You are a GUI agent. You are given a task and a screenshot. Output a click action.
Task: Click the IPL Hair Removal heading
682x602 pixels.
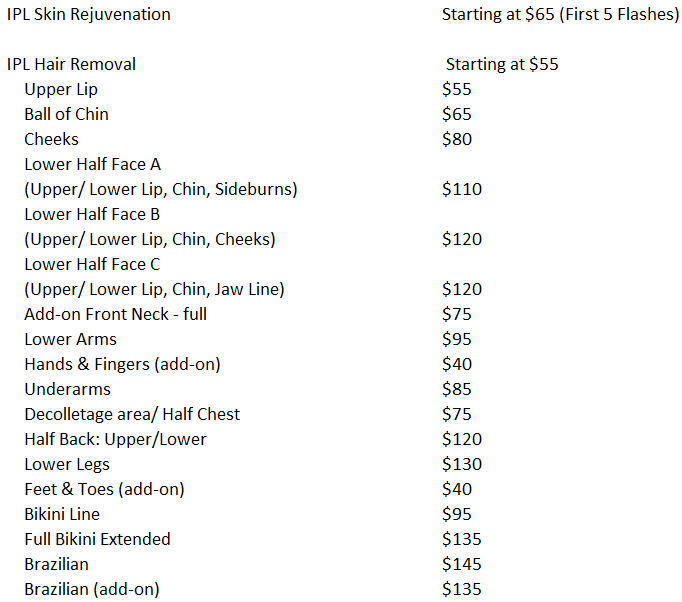(71, 64)
